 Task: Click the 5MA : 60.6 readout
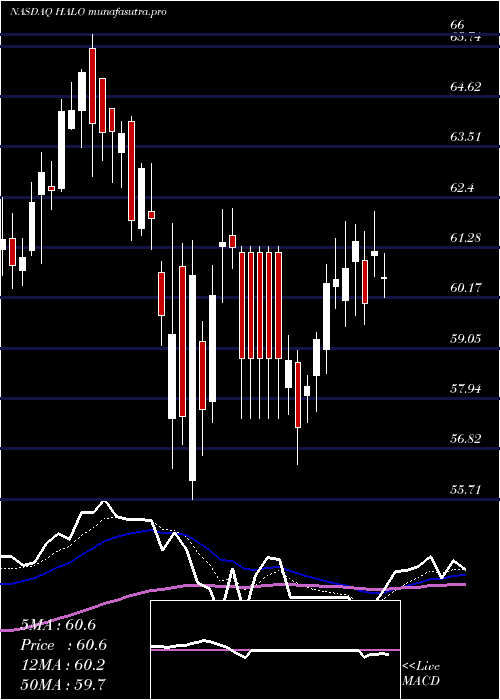point(58,625)
